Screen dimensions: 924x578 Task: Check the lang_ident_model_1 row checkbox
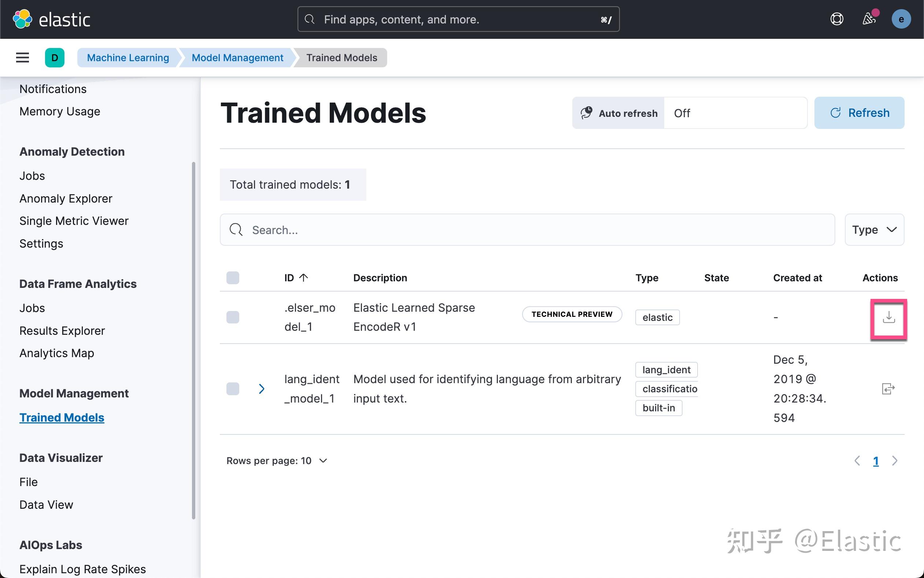tap(232, 388)
